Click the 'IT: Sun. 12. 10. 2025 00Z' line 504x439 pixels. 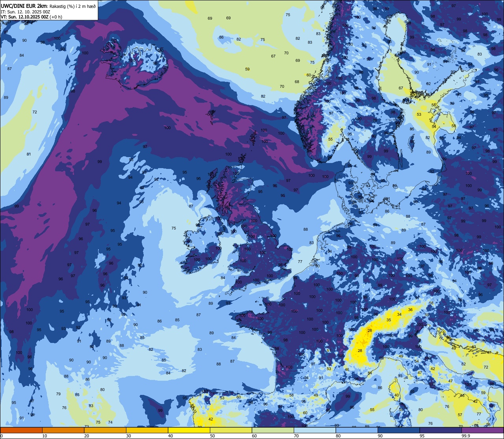(x=25, y=12)
